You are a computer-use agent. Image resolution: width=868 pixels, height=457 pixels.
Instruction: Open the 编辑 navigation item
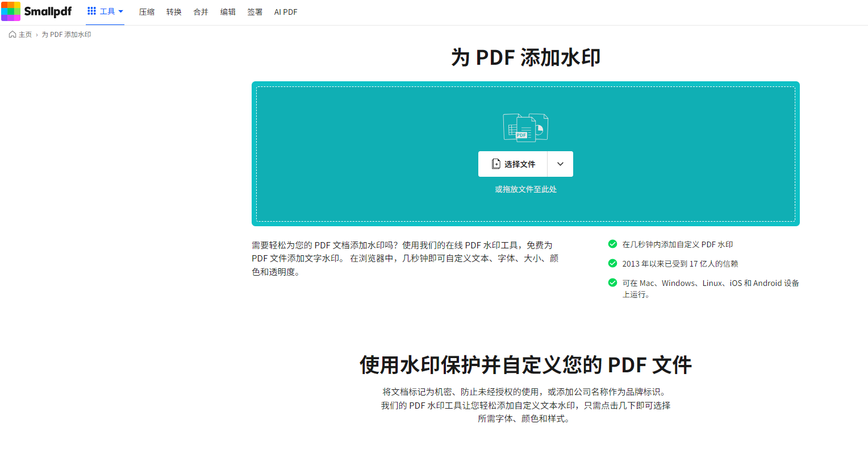click(228, 12)
